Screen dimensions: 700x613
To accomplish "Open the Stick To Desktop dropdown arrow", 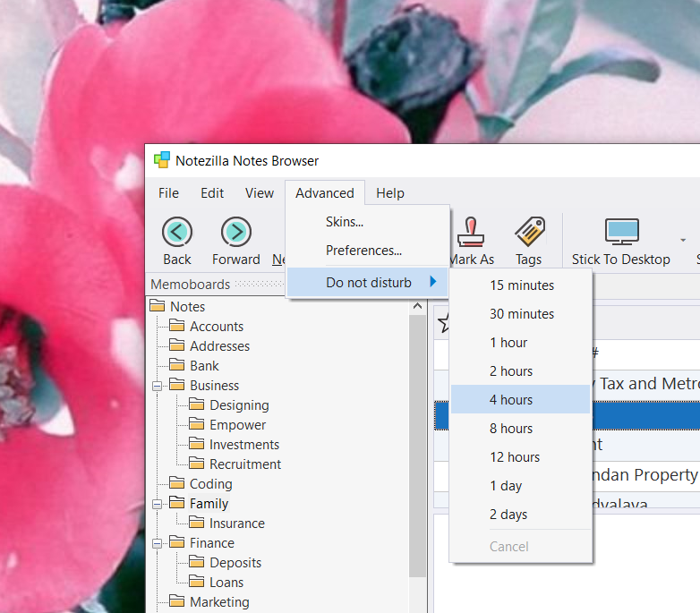I will coord(683,240).
